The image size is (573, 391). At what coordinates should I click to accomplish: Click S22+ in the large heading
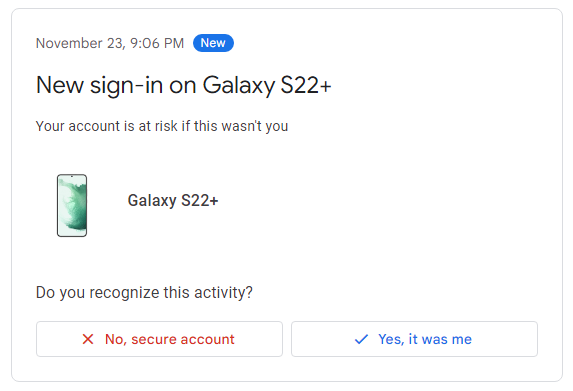click(x=306, y=86)
